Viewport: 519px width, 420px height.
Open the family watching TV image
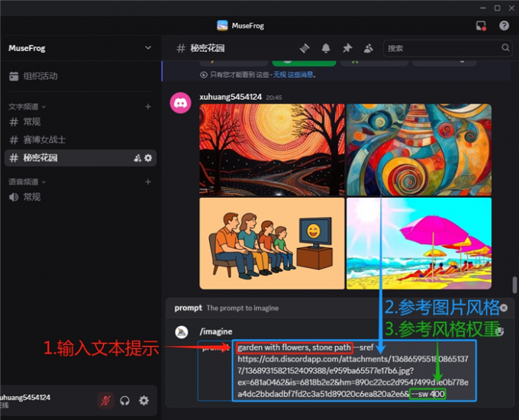click(272, 244)
